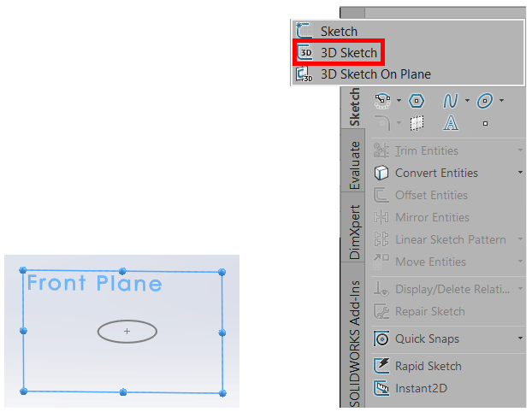Click the Convert Entities cube icon

tap(381, 173)
